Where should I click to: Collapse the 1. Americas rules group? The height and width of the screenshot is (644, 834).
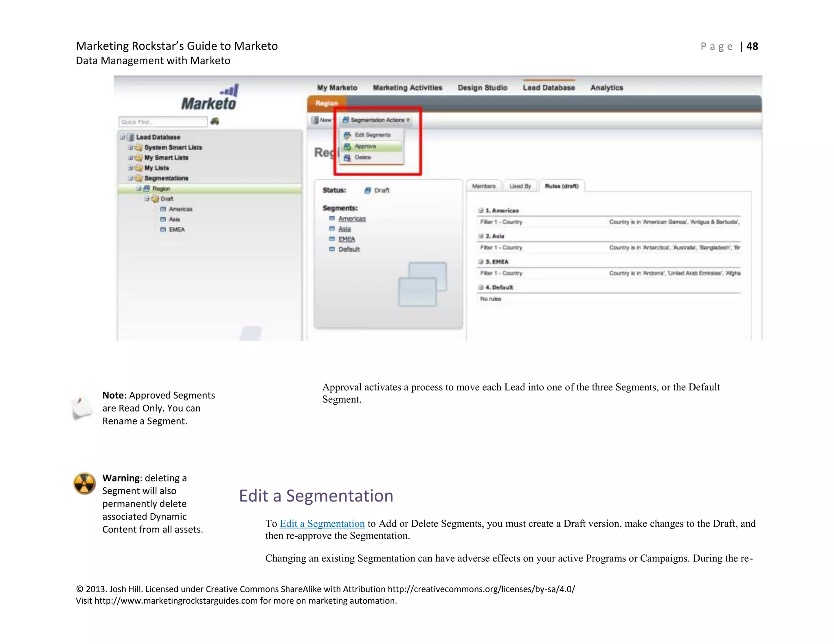click(481, 210)
